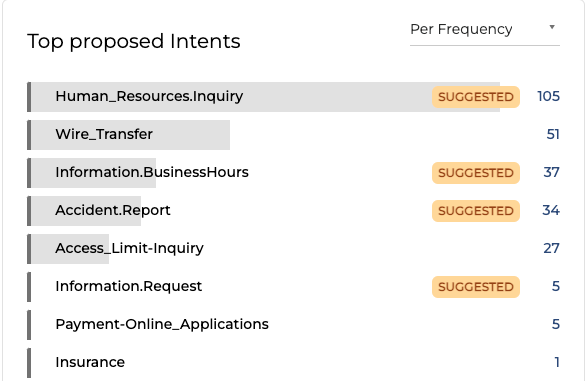Click the Top proposed Intents heading
The width and height of the screenshot is (587, 381).
click(x=134, y=42)
